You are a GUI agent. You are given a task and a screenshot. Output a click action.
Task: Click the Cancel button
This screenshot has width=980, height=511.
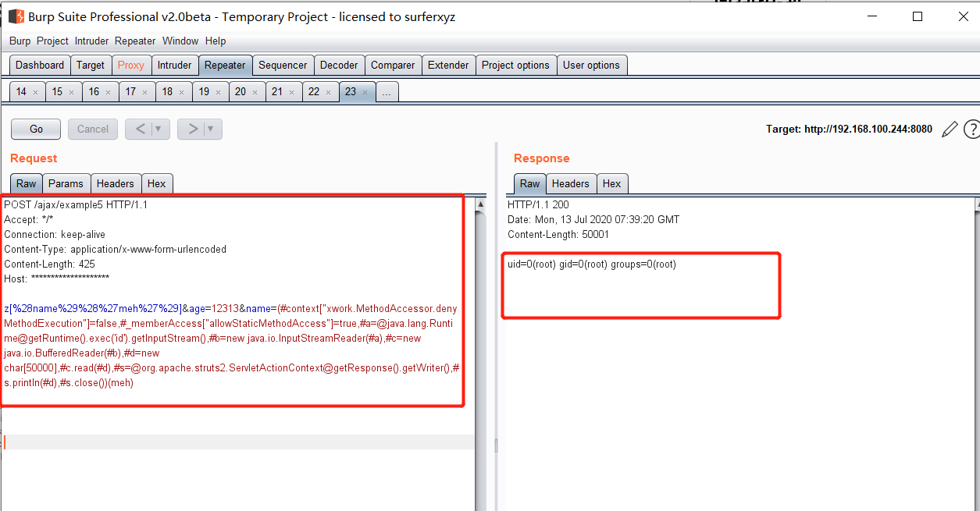pyautogui.click(x=93, y=129)
